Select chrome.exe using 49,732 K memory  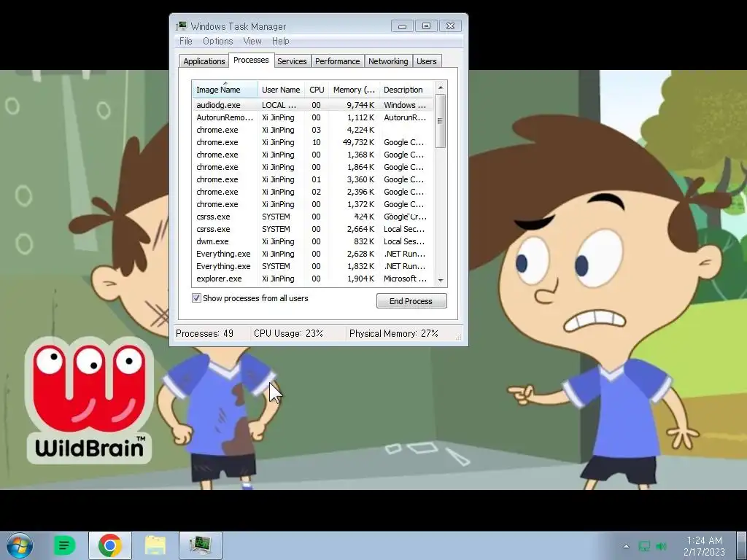(x=313, y=142)
